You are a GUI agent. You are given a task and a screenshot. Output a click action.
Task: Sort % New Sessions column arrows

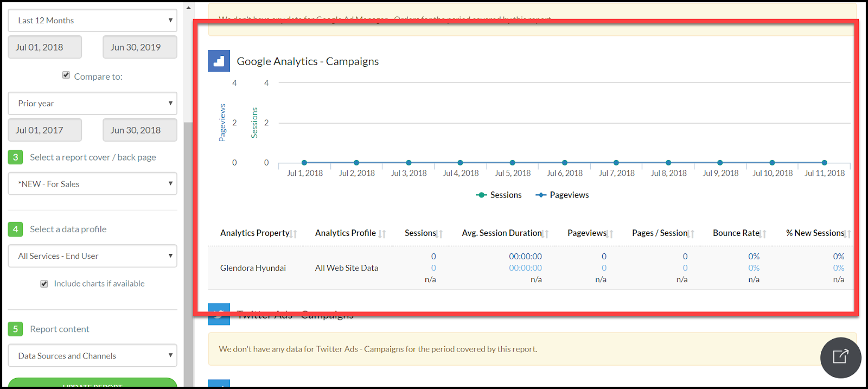847,234
